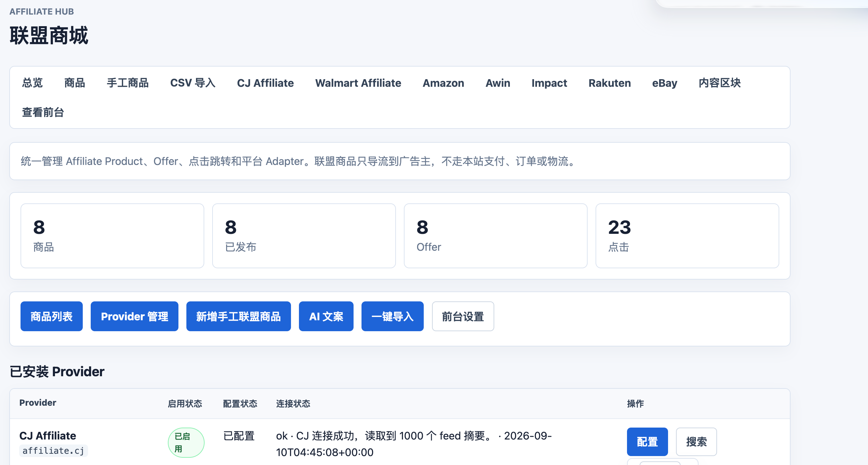Click the 商品列表 button
Image resolution: width=868 pixels, height=465 pixels.
(x=52, y=316)
